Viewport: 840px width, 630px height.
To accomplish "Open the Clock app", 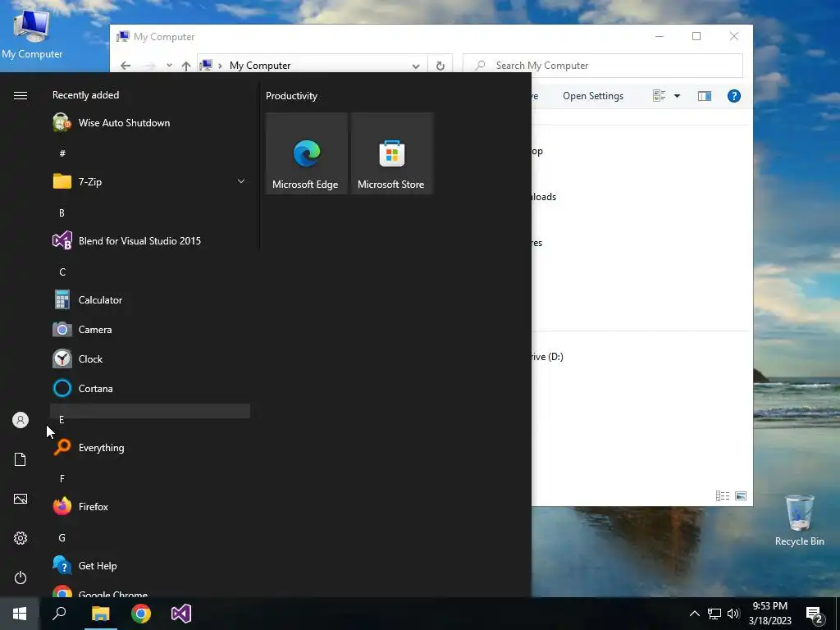I will pyautogui.click(x=150, y=359).
